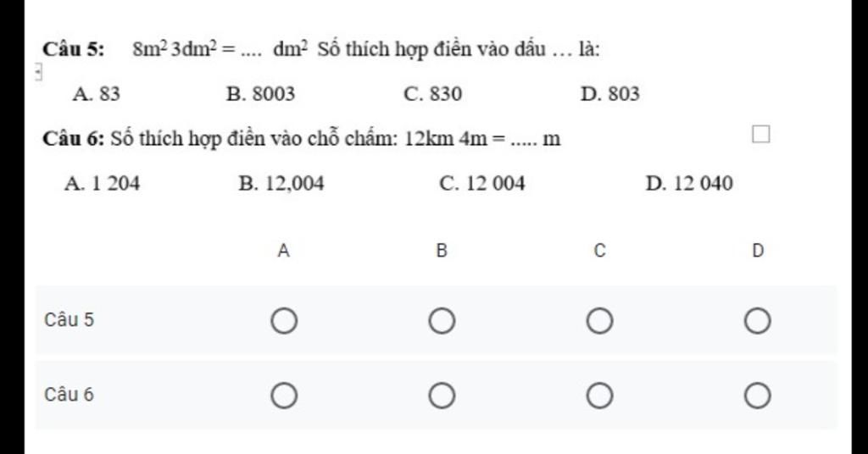
Task: Click the Câu 5 row label
Action: [x=70, y=320]
